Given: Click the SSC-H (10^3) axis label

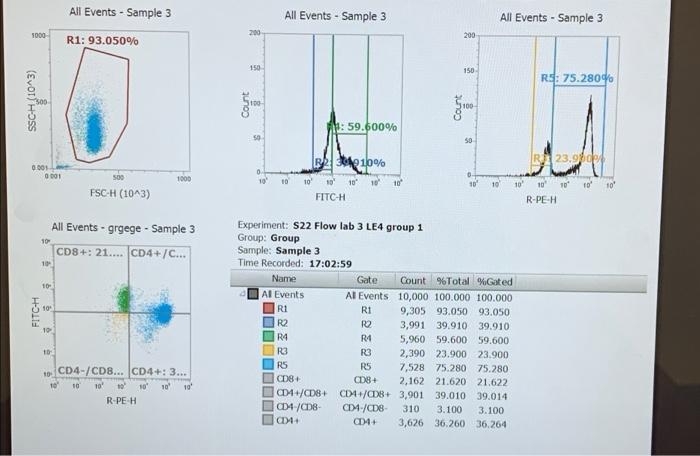Looking at the screenshot, I should [32, 101].
